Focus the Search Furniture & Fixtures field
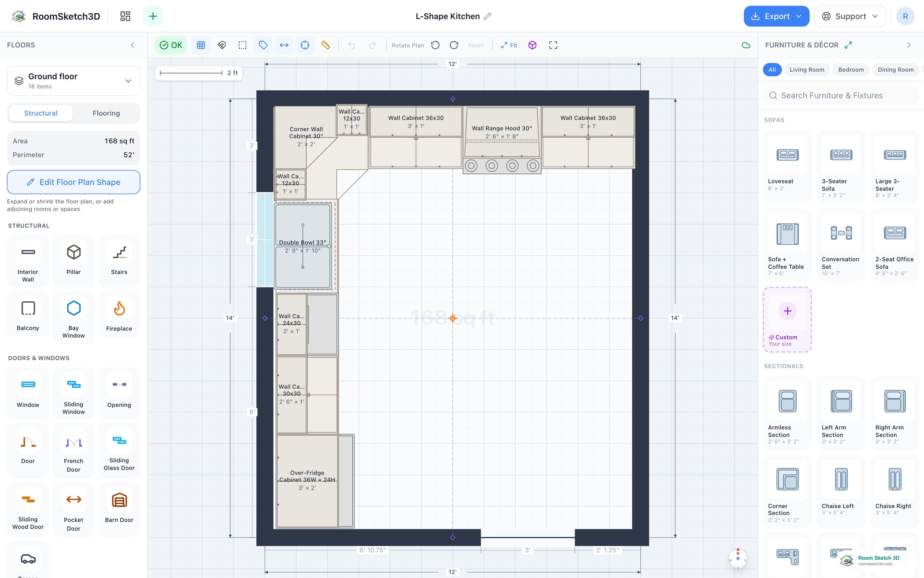The height and width of the screenshot is (578, 924). (x=841, y=96)
